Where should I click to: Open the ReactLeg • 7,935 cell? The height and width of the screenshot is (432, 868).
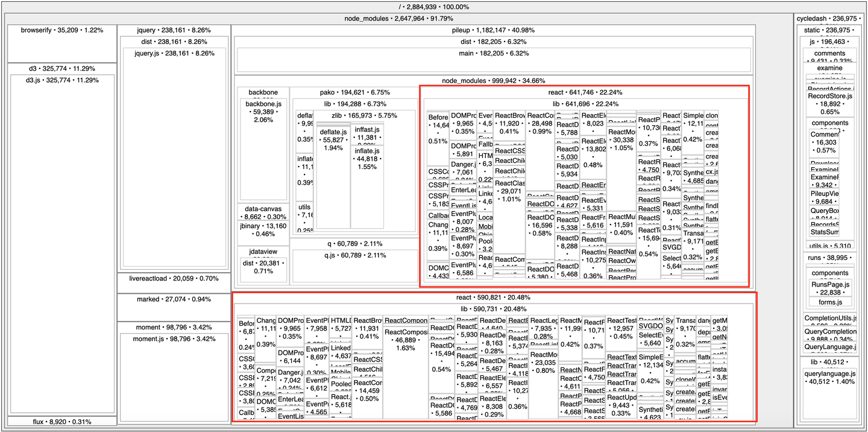point(544,329)
